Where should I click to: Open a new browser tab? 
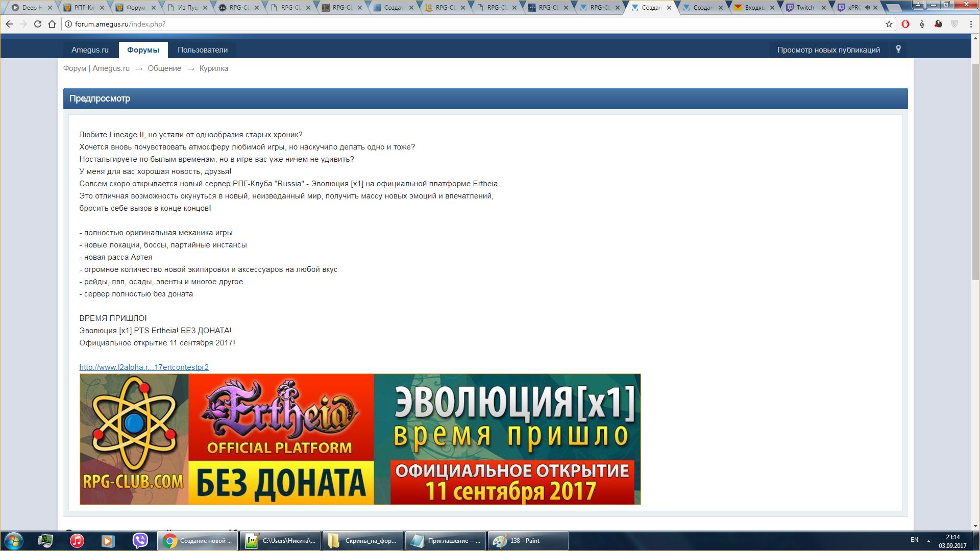[x=893, y=8]
